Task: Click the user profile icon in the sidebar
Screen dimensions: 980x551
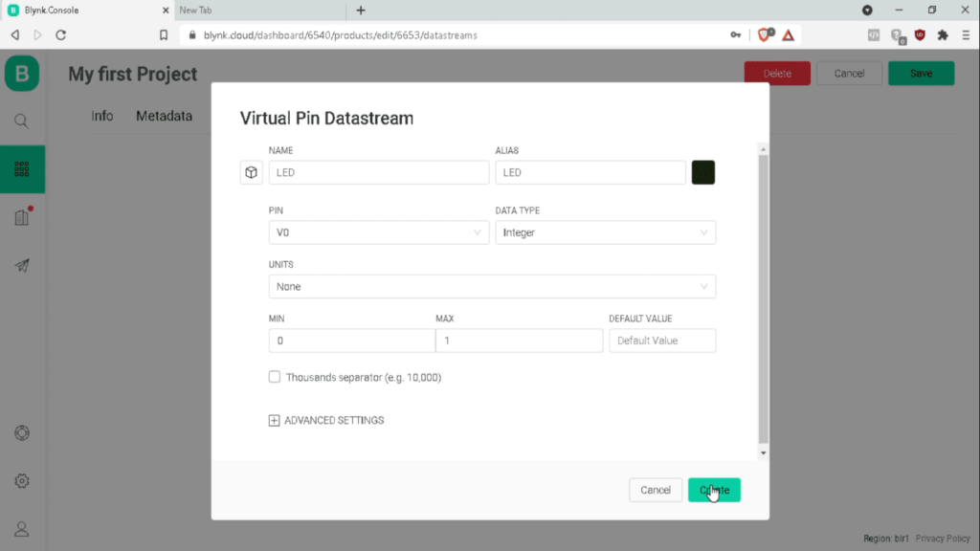Action: (x=22, y=529)
